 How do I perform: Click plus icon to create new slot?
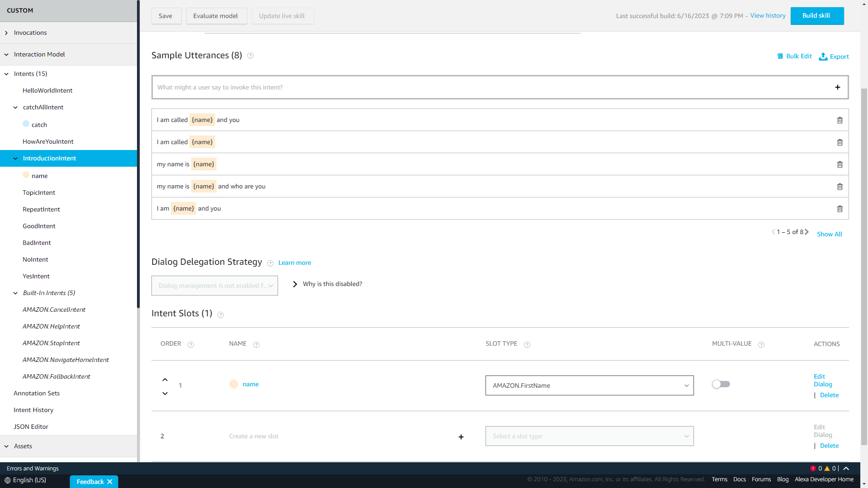461,436
